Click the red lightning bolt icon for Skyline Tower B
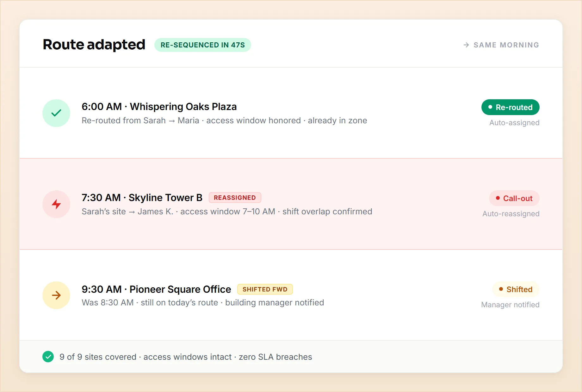 pos(56,204)
